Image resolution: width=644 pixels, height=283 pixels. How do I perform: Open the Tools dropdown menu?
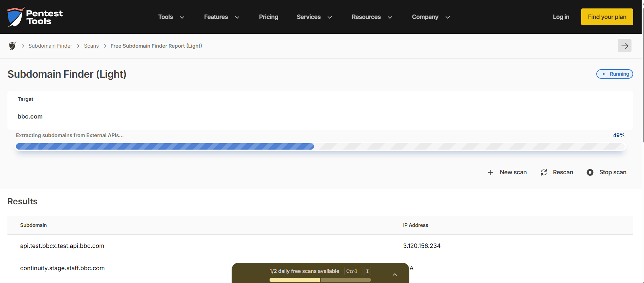coord(171,17)
